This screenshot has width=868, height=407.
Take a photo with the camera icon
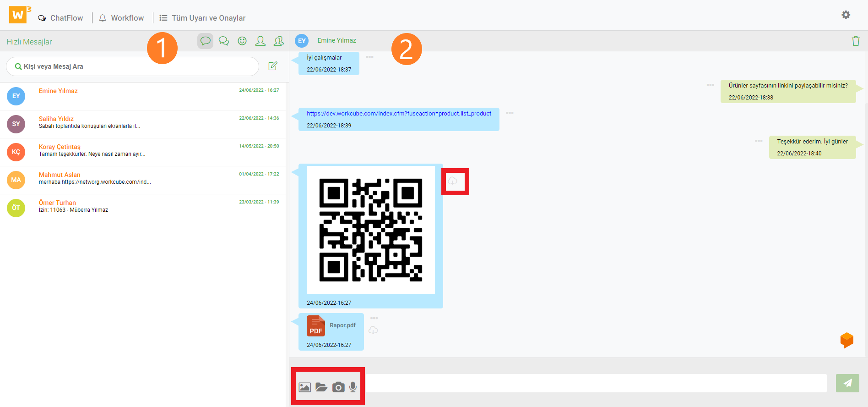(338, 387)
